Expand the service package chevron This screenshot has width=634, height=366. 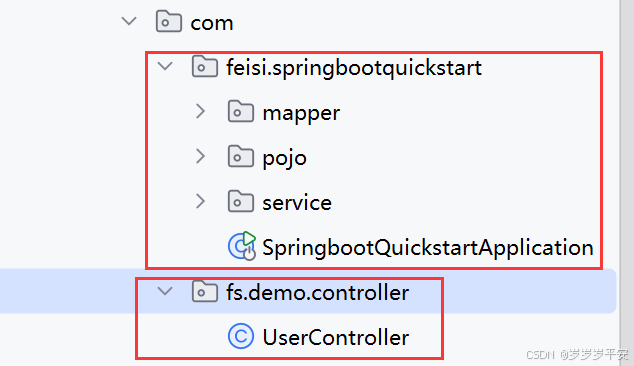coord(201,201)
